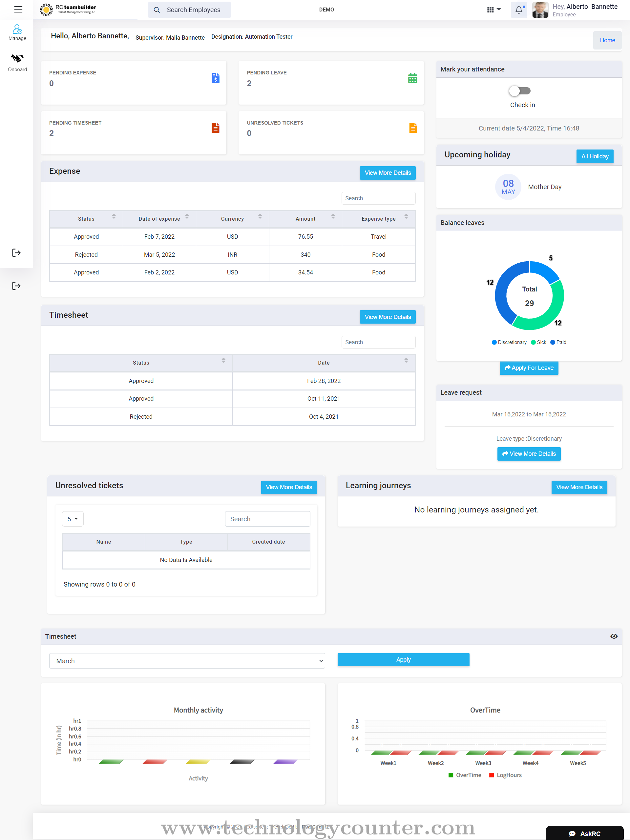Toggle the OverTime green legend swatch

451,775
